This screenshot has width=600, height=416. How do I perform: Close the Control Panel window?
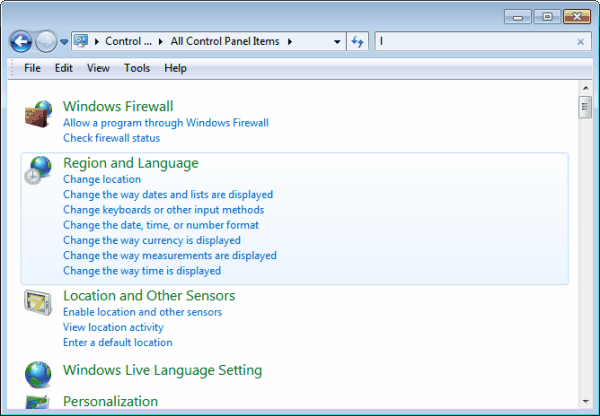coord(577,17)
